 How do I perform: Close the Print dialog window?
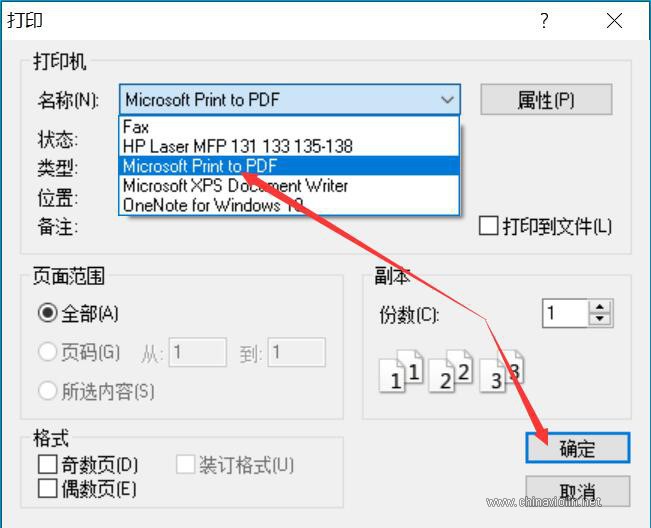pos(612,21)
